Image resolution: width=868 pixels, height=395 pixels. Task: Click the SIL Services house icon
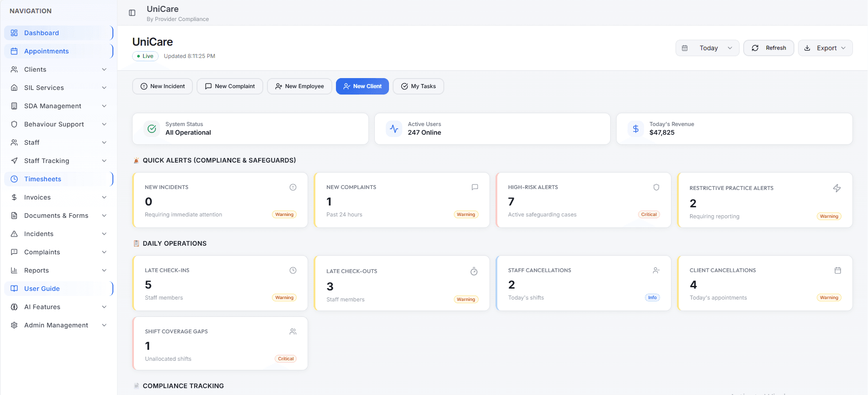point(14,88)
